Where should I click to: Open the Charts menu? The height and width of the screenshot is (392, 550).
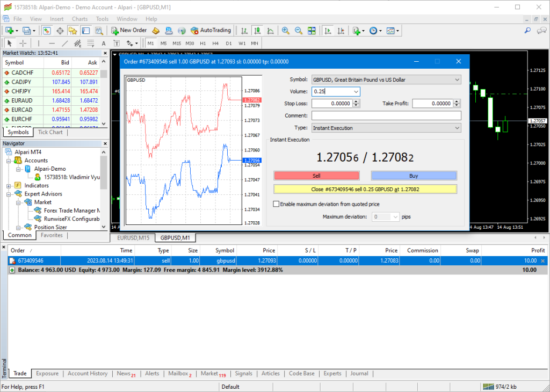tap(79, 19)
